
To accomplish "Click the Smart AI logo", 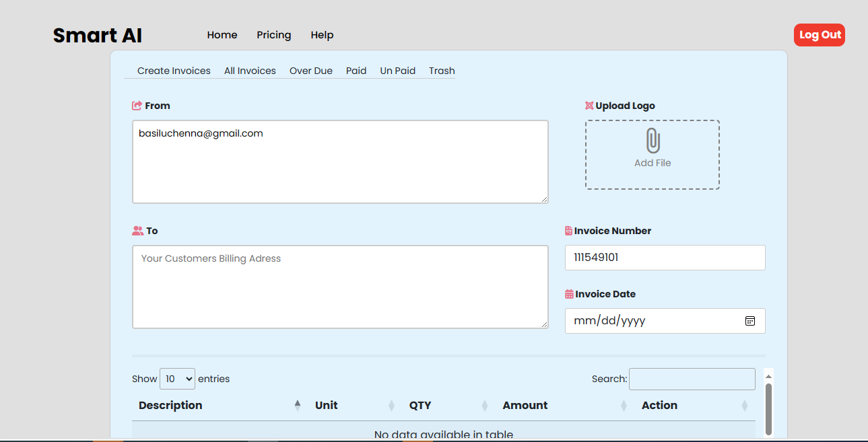I will pyautogui.click(x=98, y=35).
